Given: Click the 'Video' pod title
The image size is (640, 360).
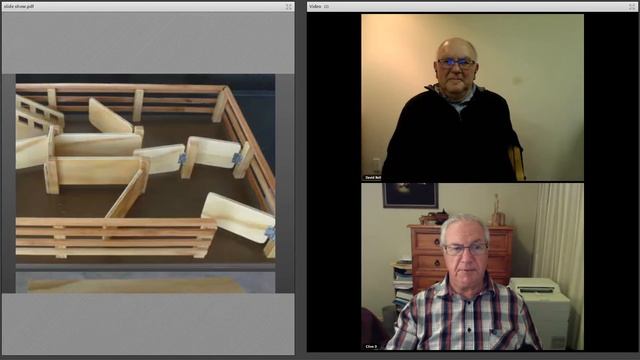Looking at the screenshot, I should coord(315,7).
